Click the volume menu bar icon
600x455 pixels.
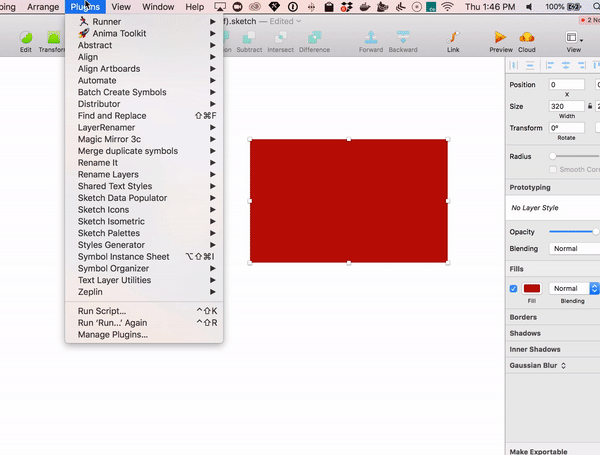pos(529,7)
